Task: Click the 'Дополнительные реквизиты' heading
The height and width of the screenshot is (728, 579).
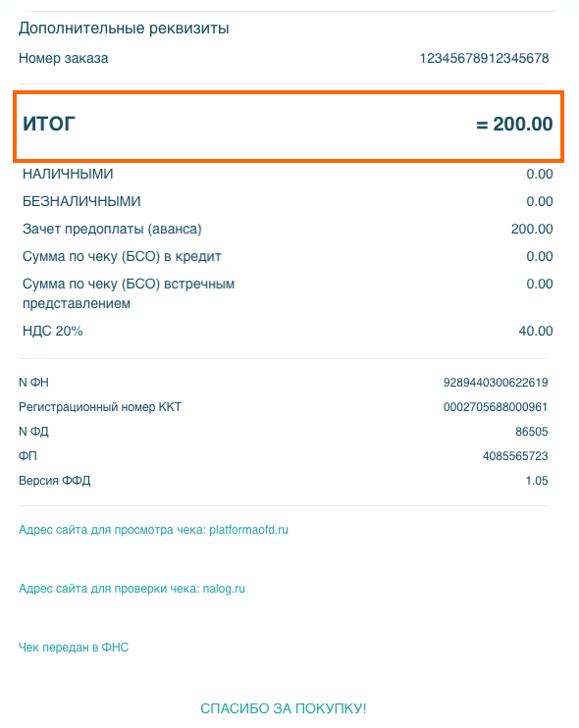Action: 124,28
